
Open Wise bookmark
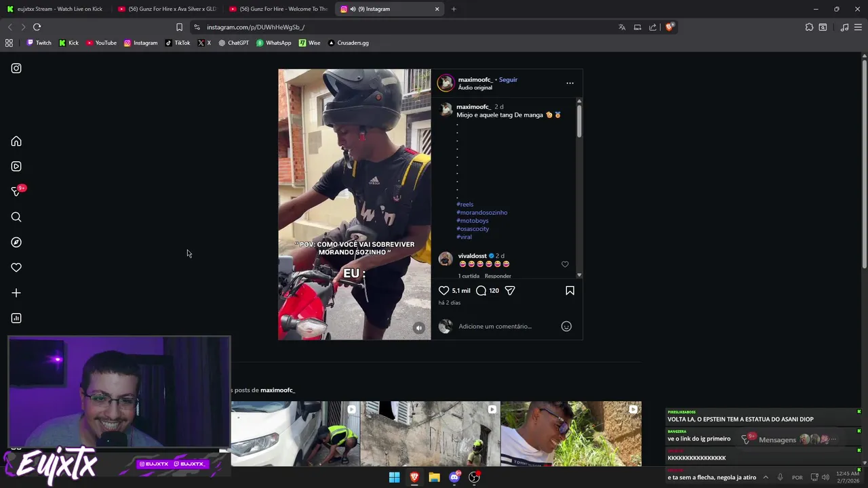tap(309, 43)
